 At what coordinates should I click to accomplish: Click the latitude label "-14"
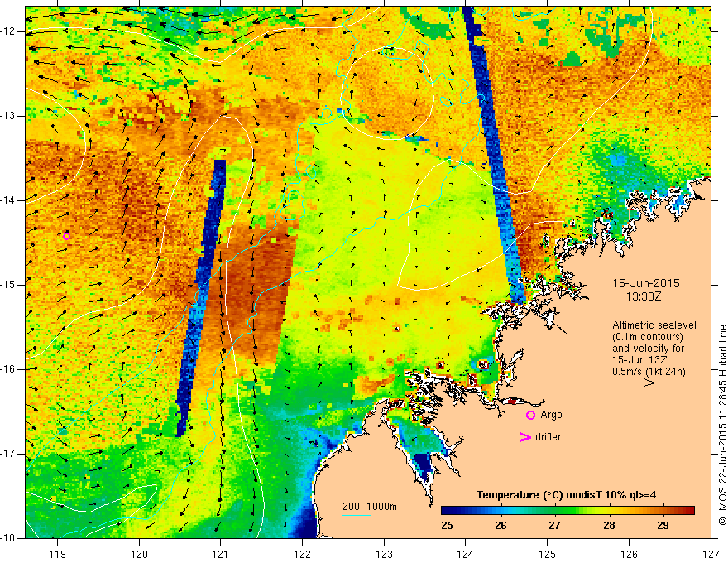(x=8, y=200)
